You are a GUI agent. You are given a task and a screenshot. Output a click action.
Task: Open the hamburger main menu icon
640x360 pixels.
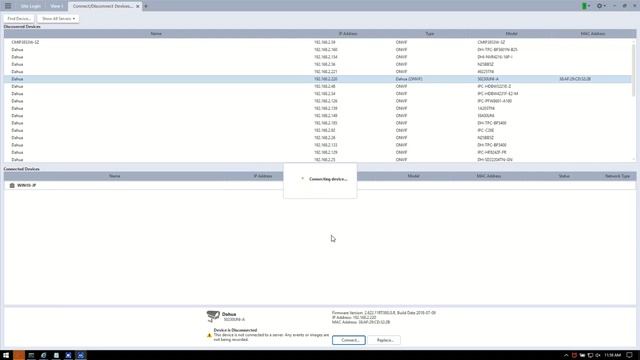8,6
